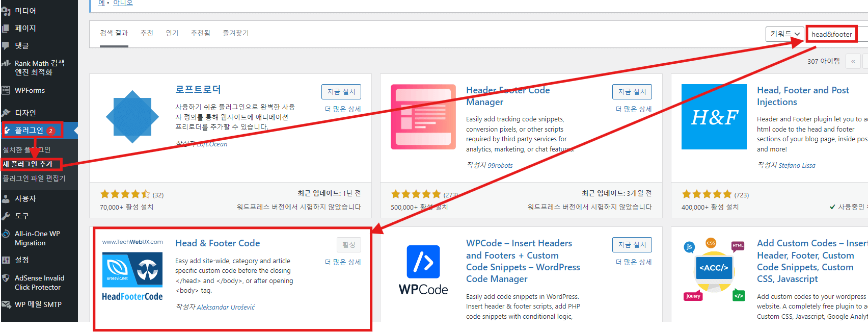Click the 페이지 sidebar icon
The image size is (868, 332).
6,28
